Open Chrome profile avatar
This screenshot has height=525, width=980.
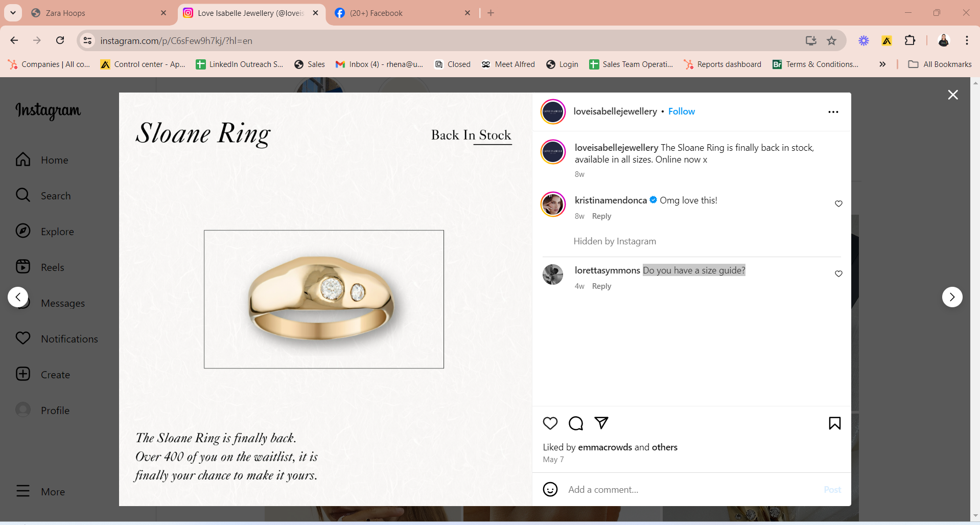coord(943,40)
